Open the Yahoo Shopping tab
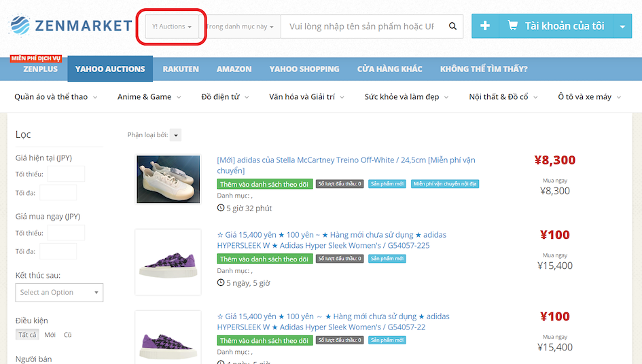The width and height of the screenshot is (642, 364). coord(304,69)
